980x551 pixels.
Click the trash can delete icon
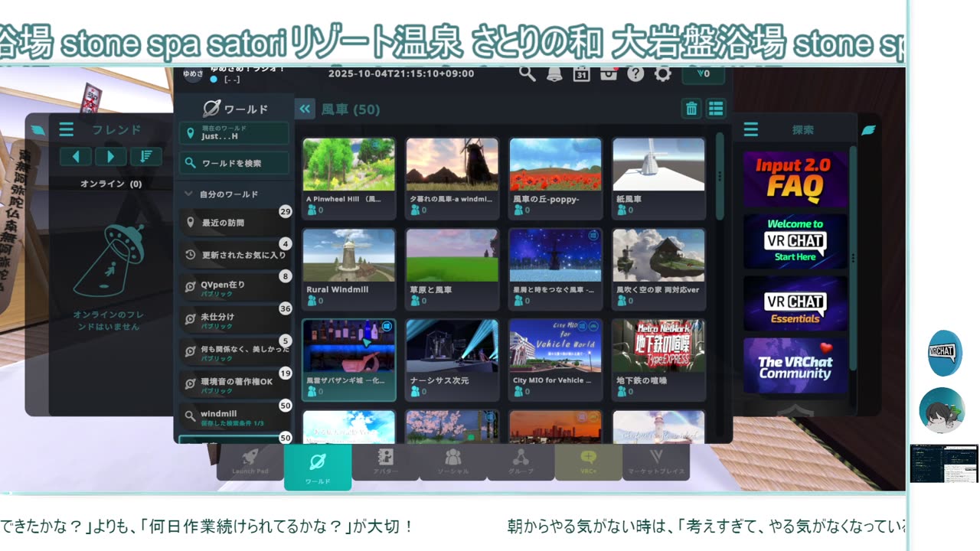coord(691,109)
